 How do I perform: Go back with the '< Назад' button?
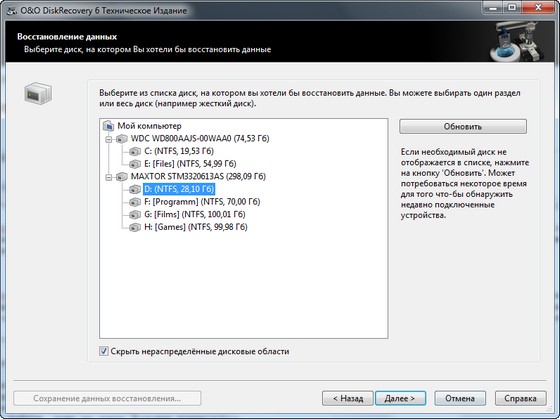pos(348,398)
